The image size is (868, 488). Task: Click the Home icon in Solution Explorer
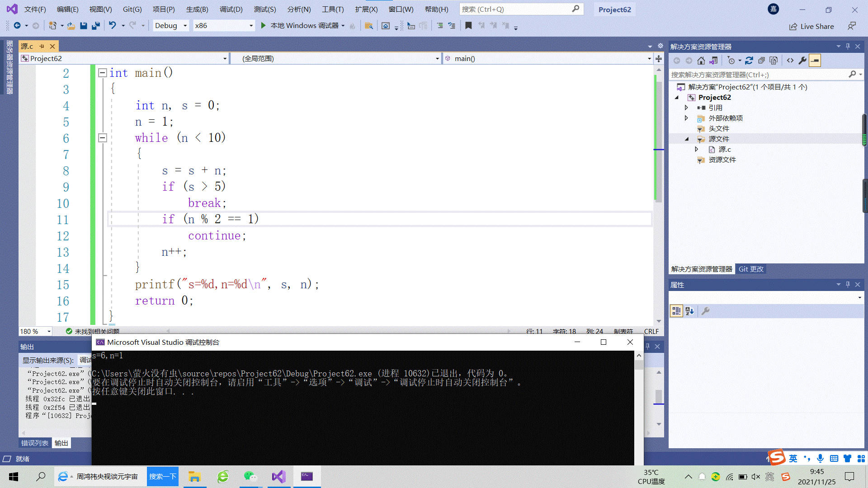click(701, 61)
